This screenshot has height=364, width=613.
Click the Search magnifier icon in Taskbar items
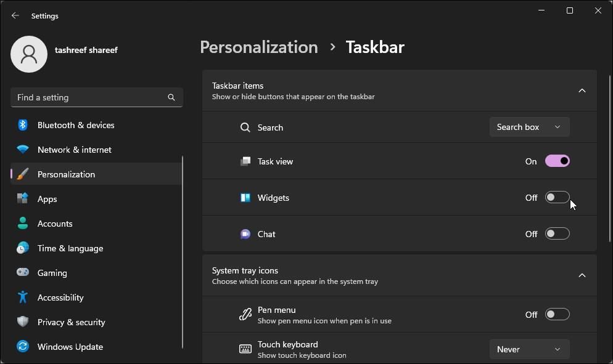245,127
